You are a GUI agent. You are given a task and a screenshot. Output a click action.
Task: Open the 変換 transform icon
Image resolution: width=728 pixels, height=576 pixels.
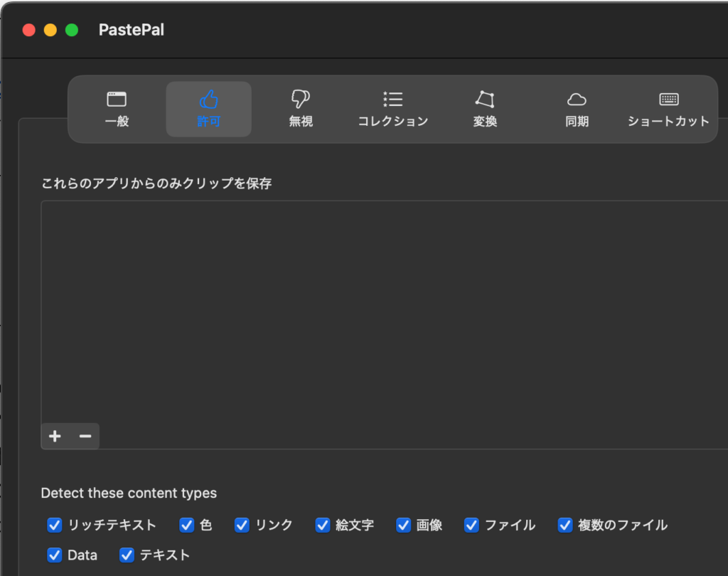(485, 100)
